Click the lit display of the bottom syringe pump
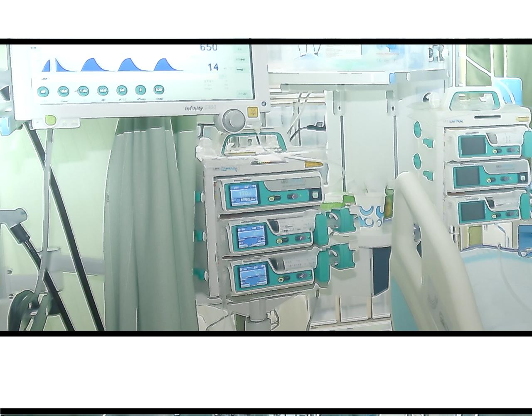The image size is (532, 416). (x=253, y=275)
